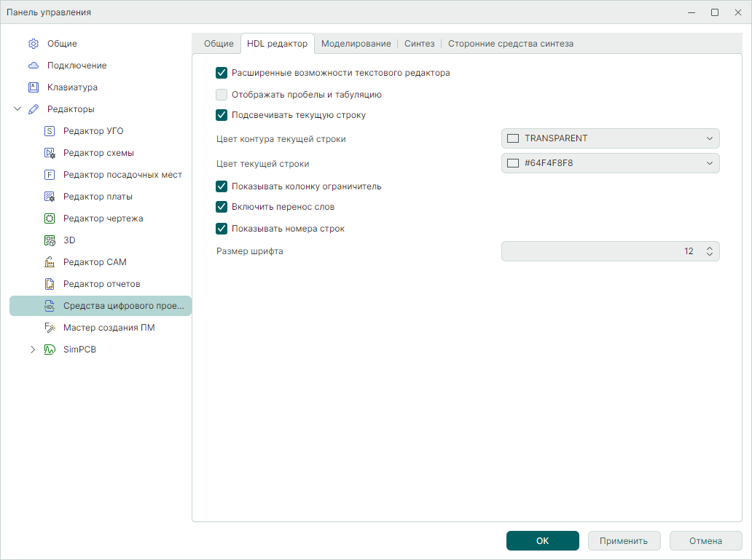Enable Отображать пробелы и табуляцию checkbox
This screenshot has width=752, height=560.
pos(222,94)
